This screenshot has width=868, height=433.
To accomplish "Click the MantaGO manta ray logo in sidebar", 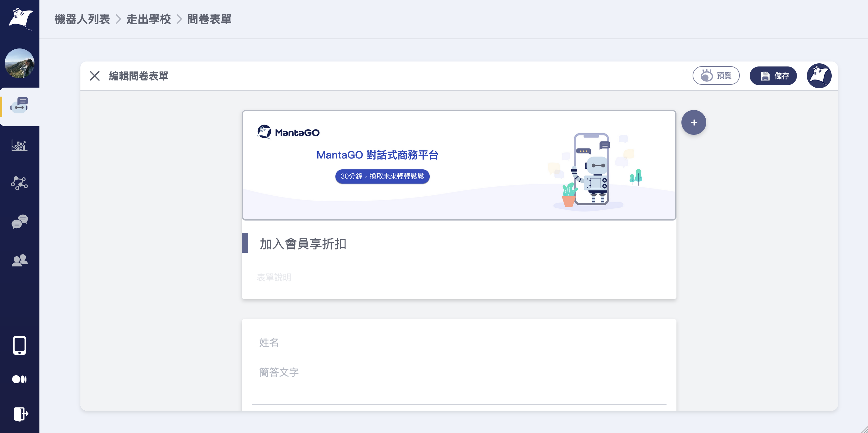I will pos(20,19).
